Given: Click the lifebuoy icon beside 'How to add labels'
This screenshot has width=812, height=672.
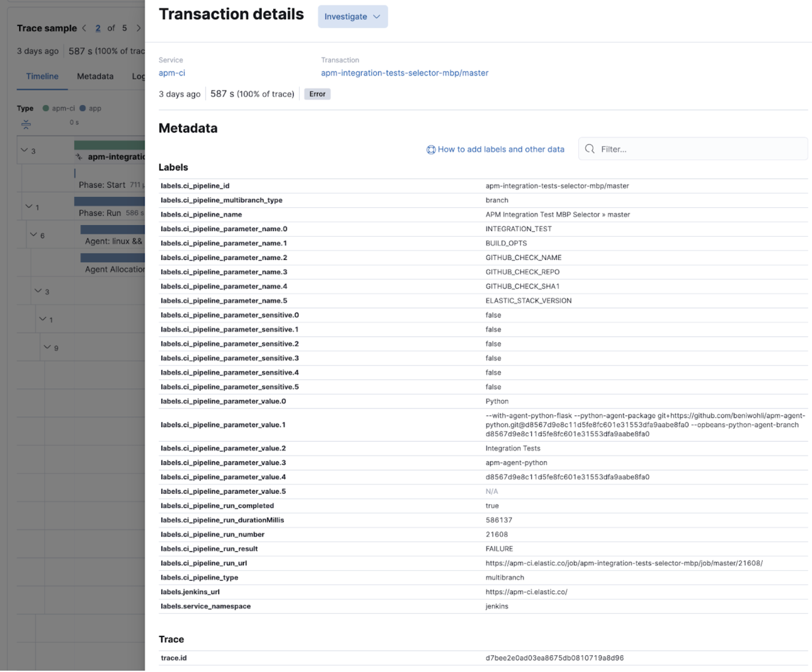Looking at the screenshot, I should [430, 149].
